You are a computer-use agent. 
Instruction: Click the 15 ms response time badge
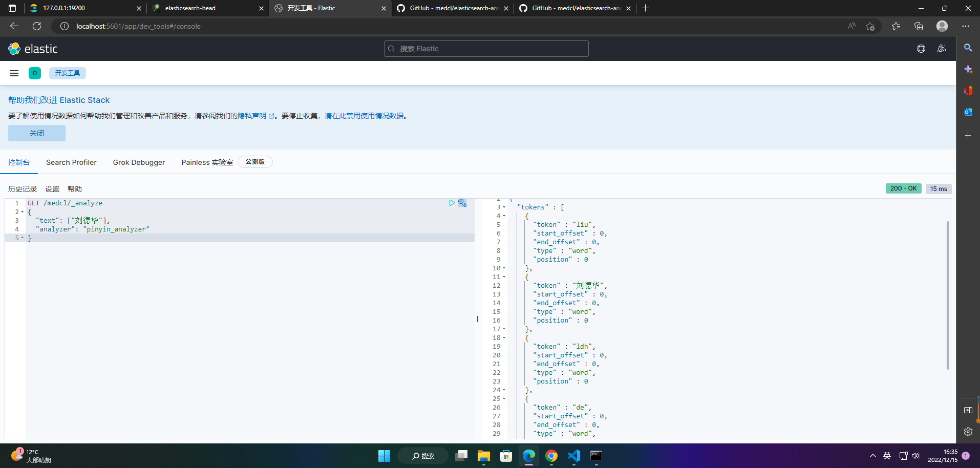point(939,188)
